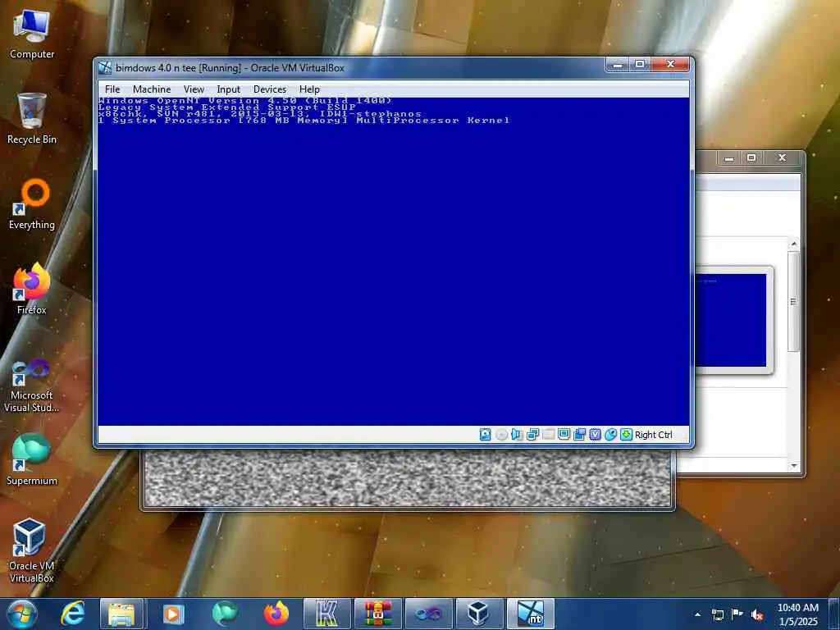This screenshot has width=840, height=630.
Task: Switch to the K application on taskbar
Action: coord(326,614)
